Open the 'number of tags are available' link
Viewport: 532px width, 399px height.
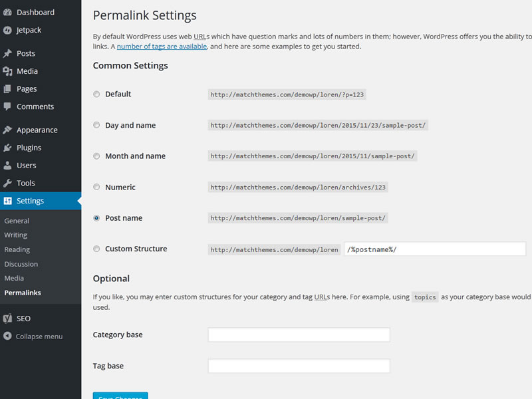coord(162,47)
